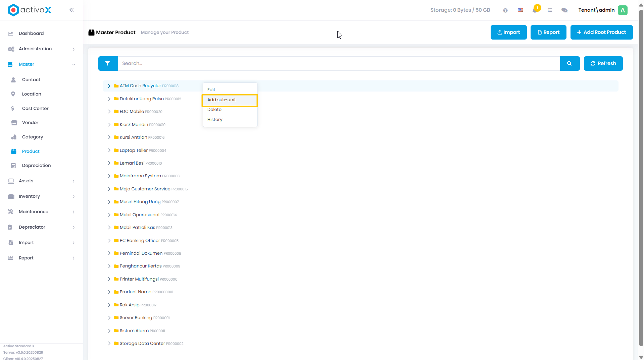Choose Edit in the context menu
Screen dimensions: 644x360
click(230, 89)
